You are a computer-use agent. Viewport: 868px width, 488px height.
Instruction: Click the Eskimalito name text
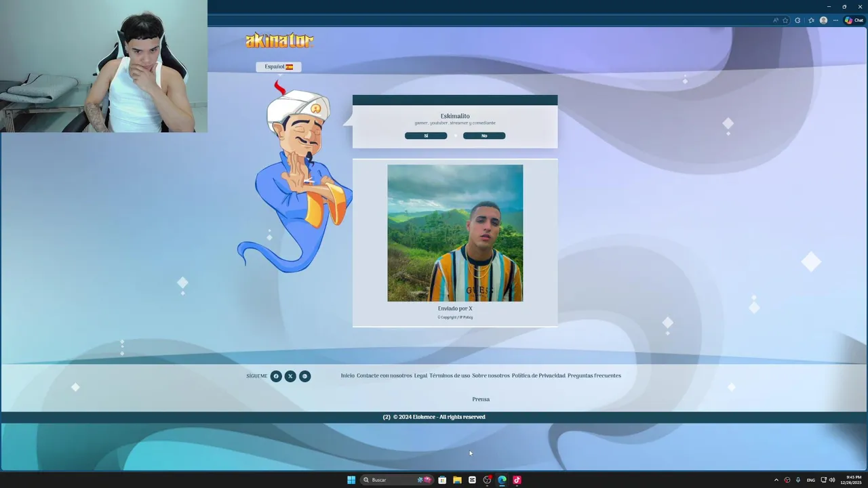[x=455, y=116]
